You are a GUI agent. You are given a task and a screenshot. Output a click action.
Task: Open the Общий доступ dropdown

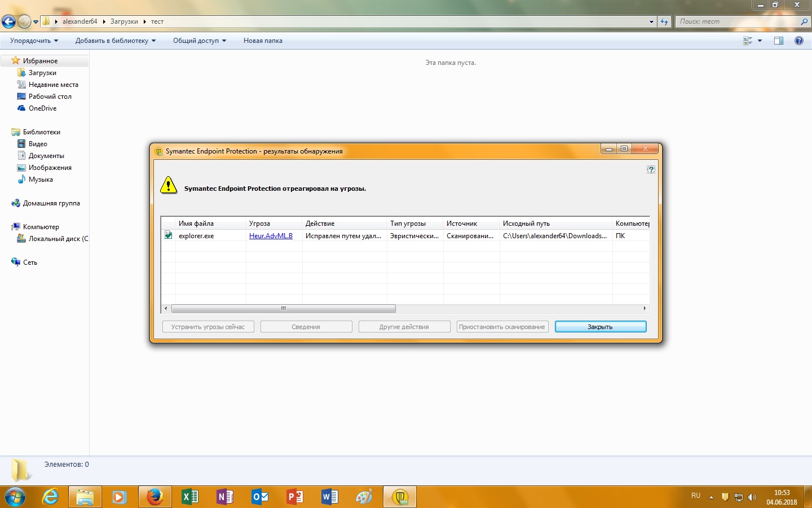click(200, 41)
